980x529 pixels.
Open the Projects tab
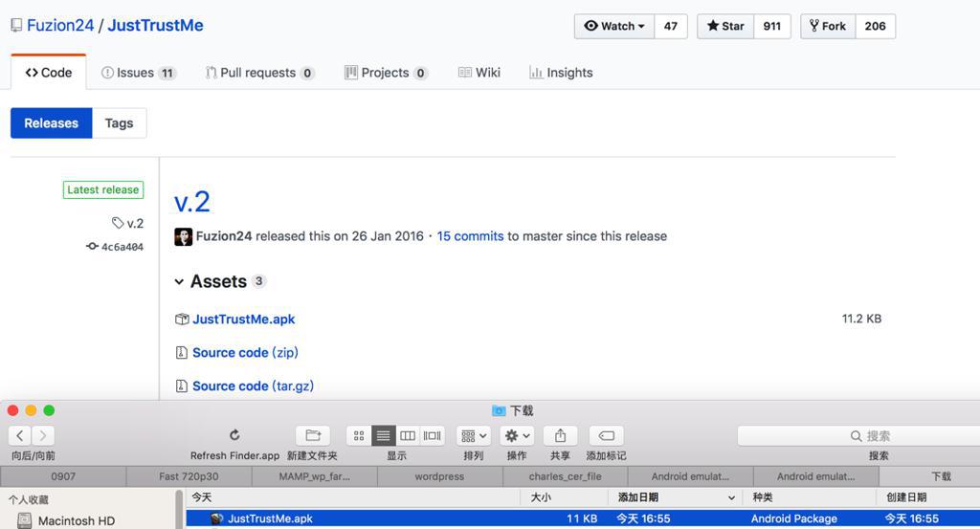386,73
